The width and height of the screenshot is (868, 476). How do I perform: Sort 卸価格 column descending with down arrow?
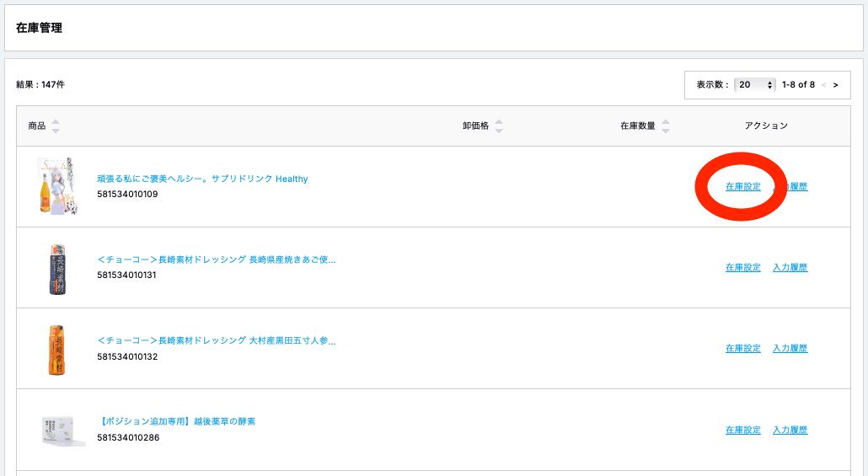click(499, 131)
